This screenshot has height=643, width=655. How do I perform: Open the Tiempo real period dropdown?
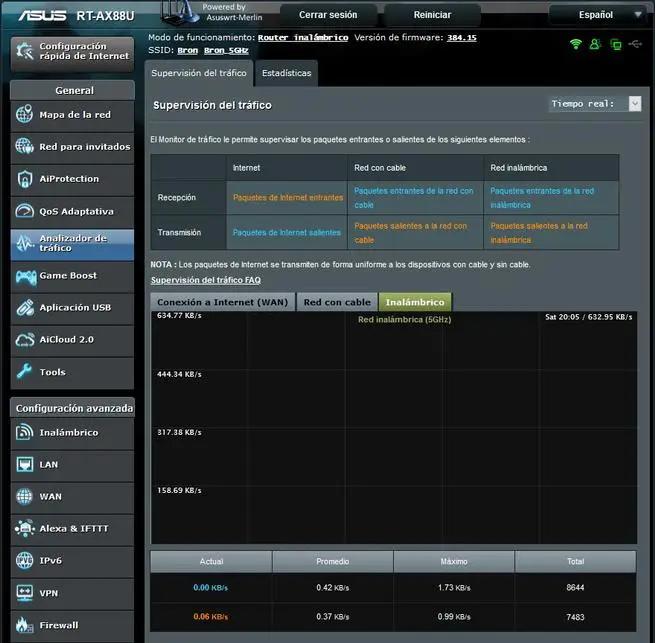click(x=594, y=104)
